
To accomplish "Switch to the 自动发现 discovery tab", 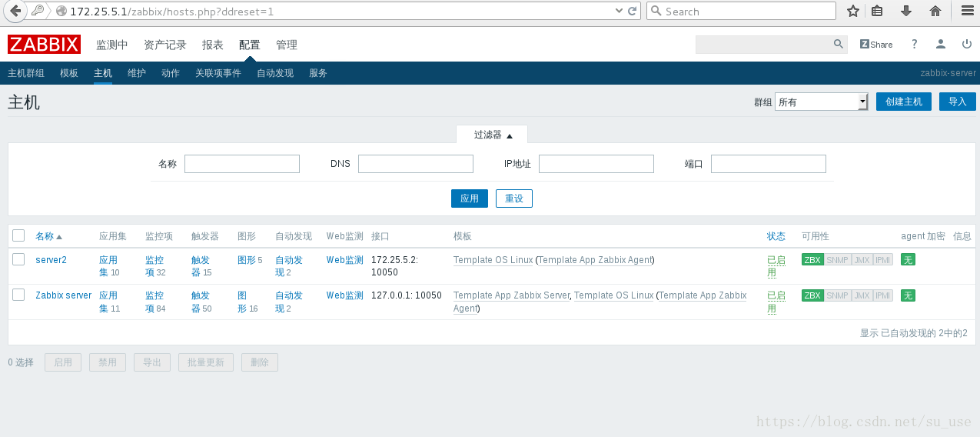I will click(x=275, y=73).
